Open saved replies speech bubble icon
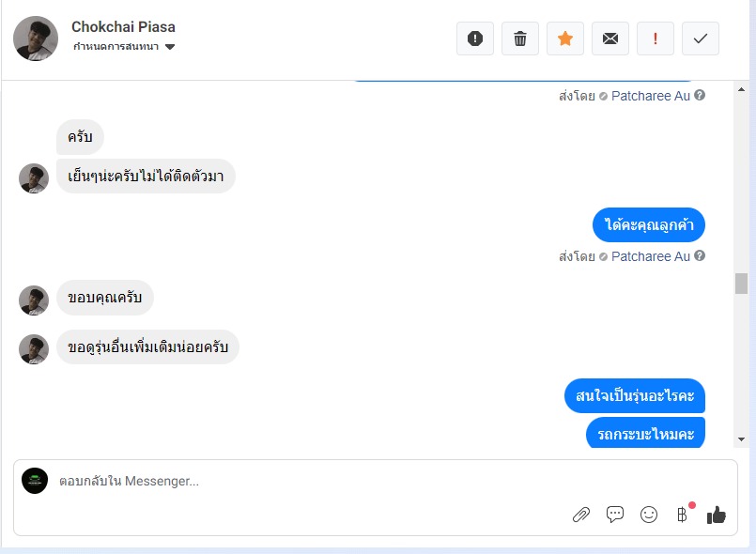 pos(615,514)
